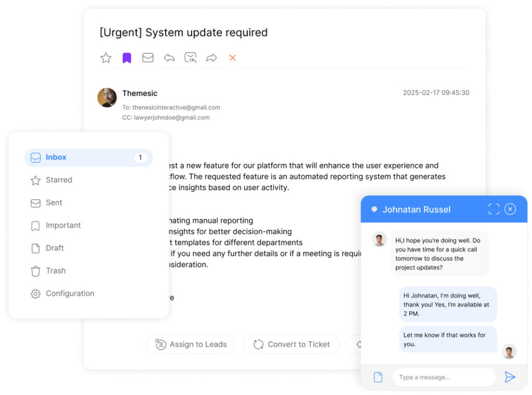This screenshot has height=395, width=532.
Task: Forward the email with arrow icon
Action: pyautogui.click(x=211, y=58)
